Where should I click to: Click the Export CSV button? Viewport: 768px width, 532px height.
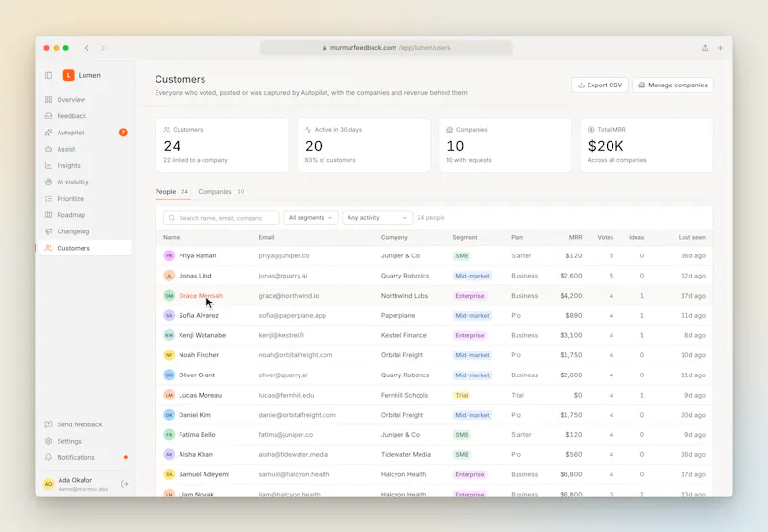coord(599,85)
